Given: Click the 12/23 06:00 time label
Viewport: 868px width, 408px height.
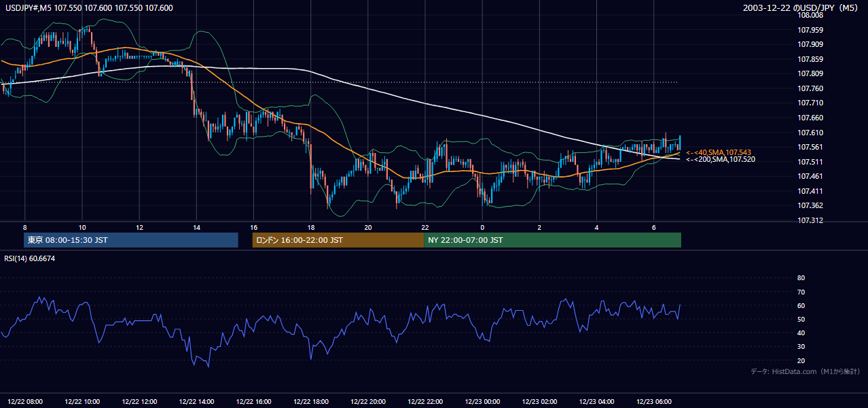Looking at the screenshot, I should 654,401.
